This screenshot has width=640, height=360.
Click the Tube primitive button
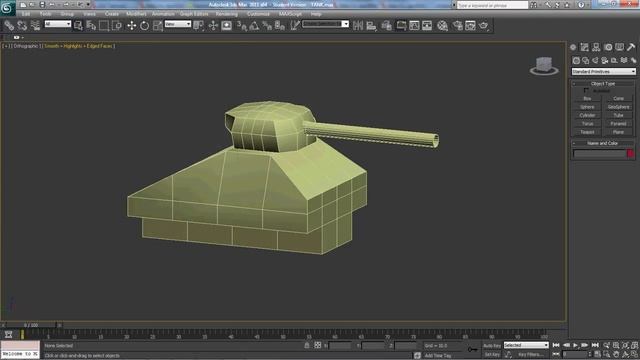(618, 116)
